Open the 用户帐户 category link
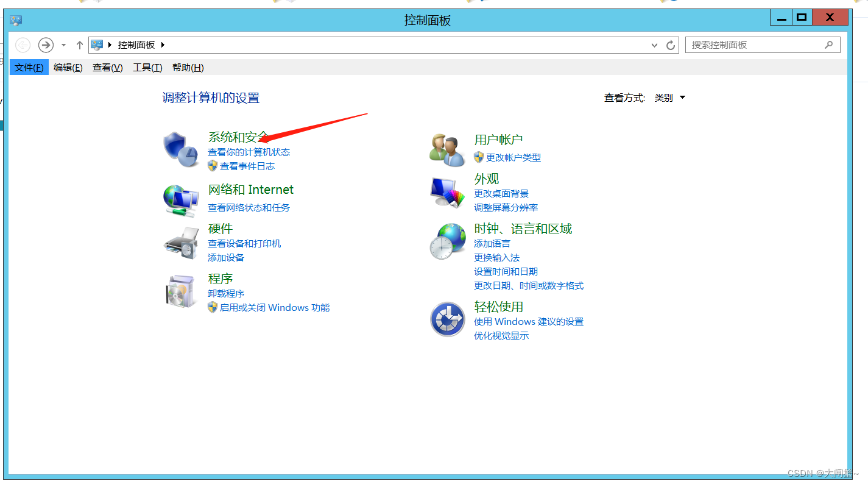This screenshot has width=868, height=484. click(499, 140)
